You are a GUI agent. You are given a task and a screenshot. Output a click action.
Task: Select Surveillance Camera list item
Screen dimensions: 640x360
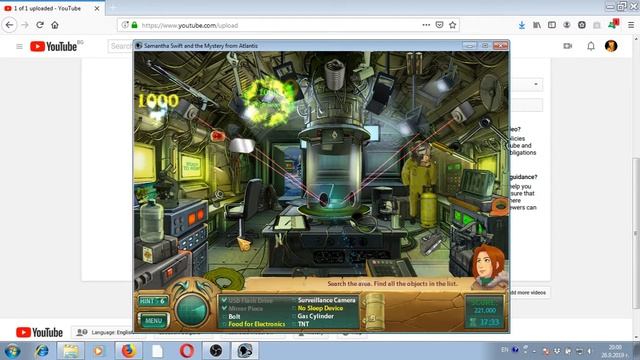(327, 300)
